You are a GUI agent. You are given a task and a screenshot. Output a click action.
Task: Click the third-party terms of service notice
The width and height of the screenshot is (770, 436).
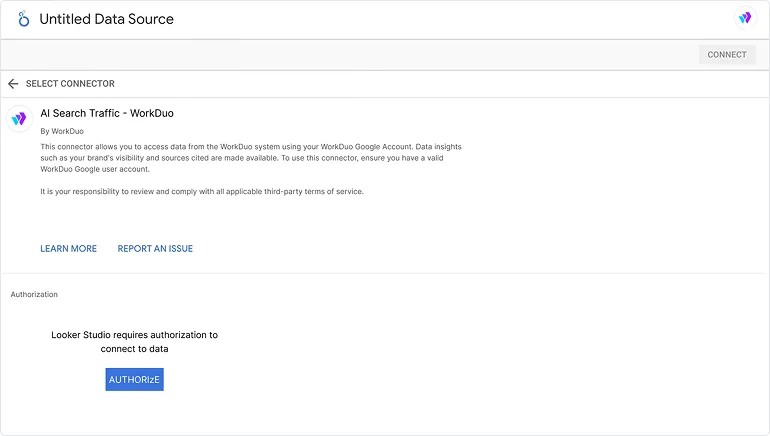[202, 191]
